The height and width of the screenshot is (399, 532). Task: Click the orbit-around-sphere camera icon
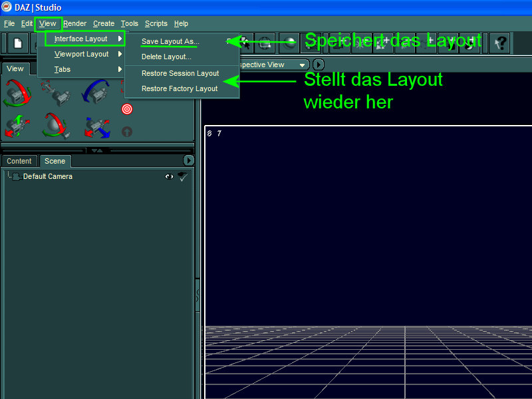pos(57,126)
